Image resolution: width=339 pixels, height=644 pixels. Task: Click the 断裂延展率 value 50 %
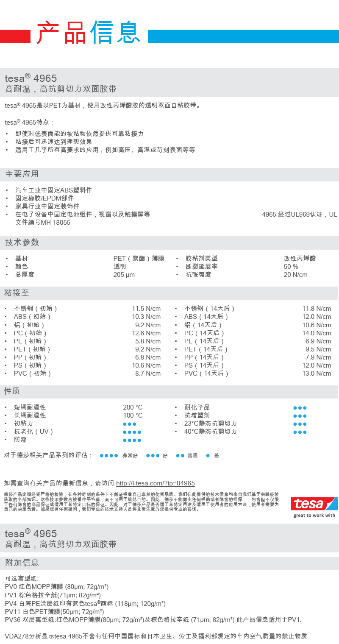(x=291, y=266)
